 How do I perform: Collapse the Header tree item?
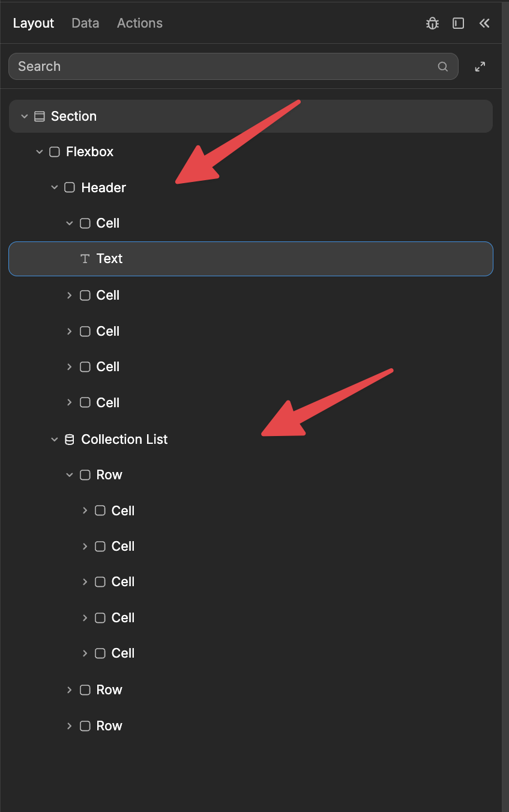click(x=55, y=187)
